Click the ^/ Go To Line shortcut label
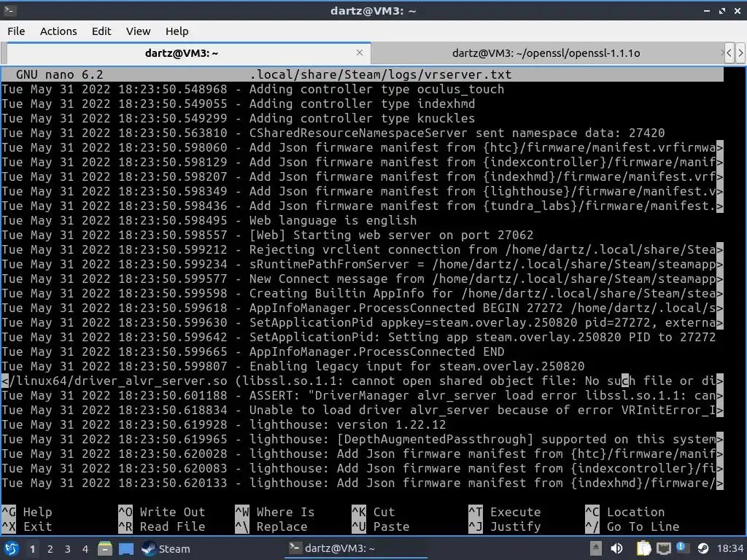The width and height of the screenshot is (747, 560). tap(632, 526)
